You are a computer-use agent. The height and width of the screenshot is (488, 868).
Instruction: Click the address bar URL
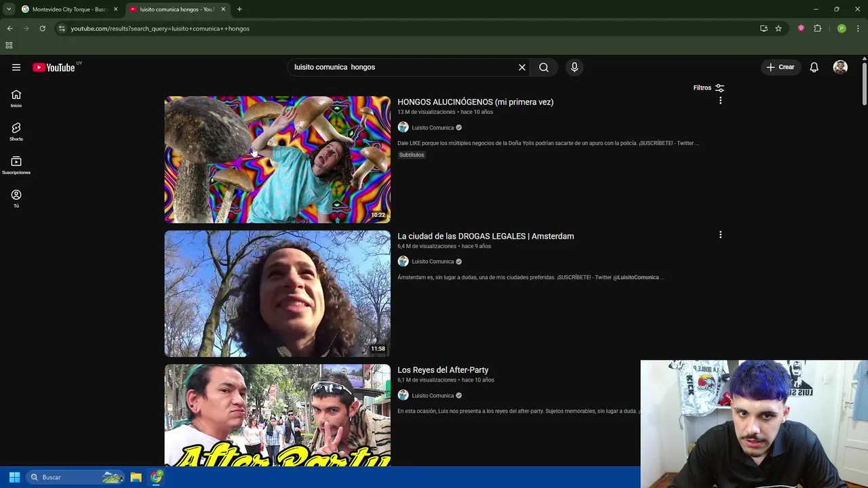160,28
